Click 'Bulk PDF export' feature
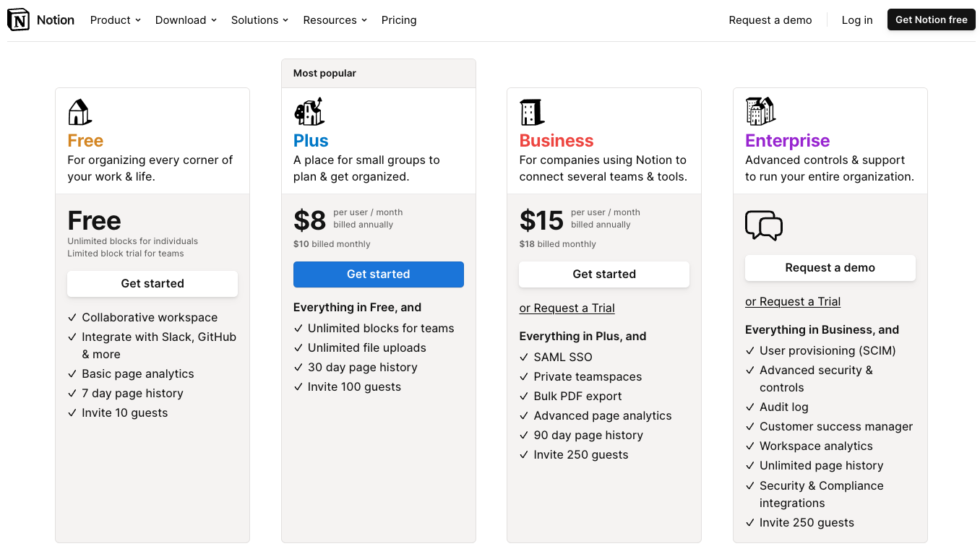The image size is (980, 554). pos(577,397)
